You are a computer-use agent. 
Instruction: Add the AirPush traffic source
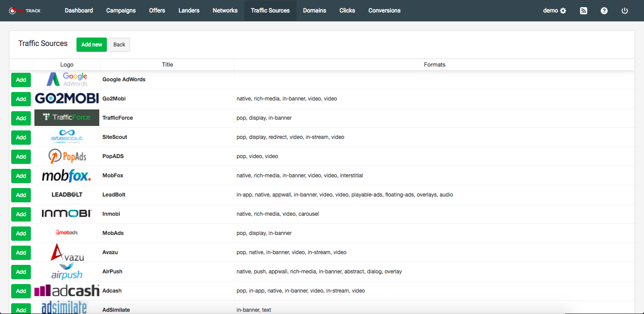pyautogui.click(x=21, y=272)
